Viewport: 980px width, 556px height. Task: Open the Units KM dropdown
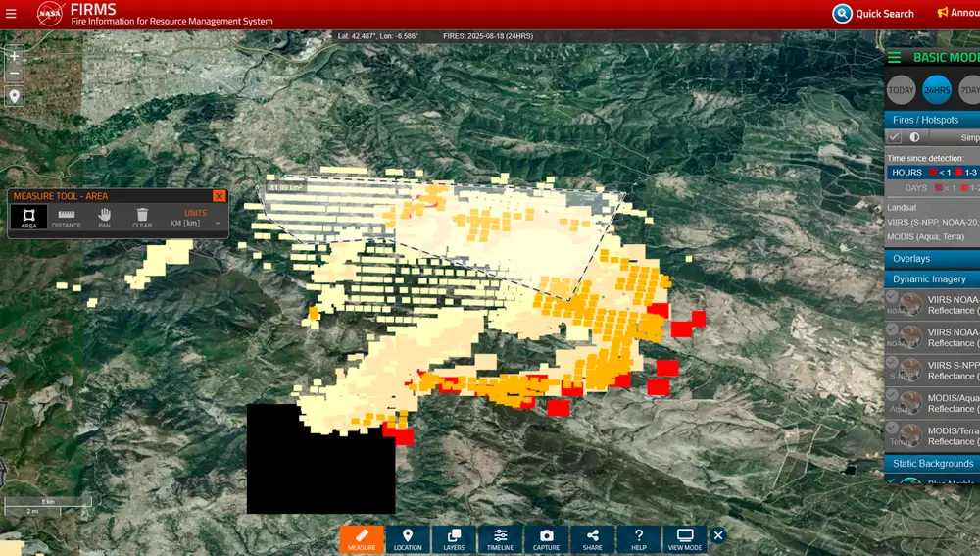pos(195,223)
